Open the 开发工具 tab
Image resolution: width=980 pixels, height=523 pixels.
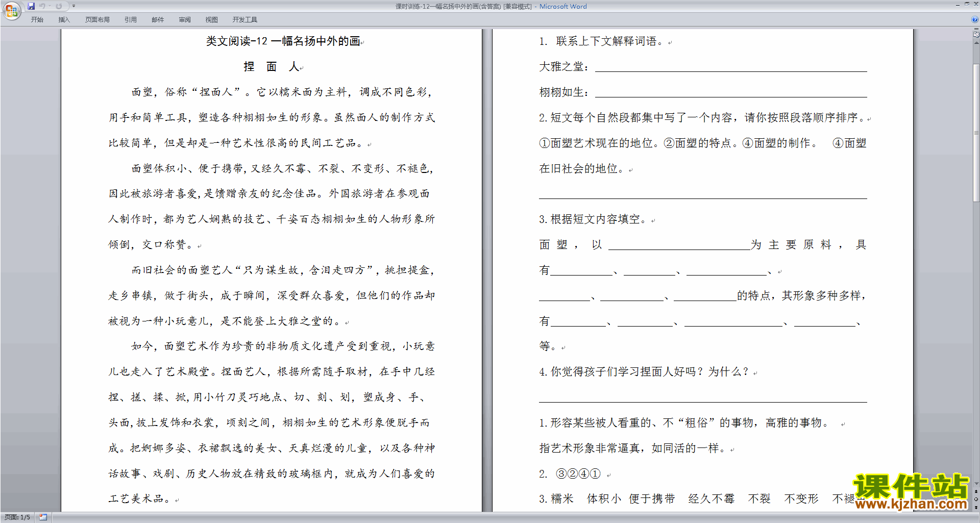click(245, 20)
